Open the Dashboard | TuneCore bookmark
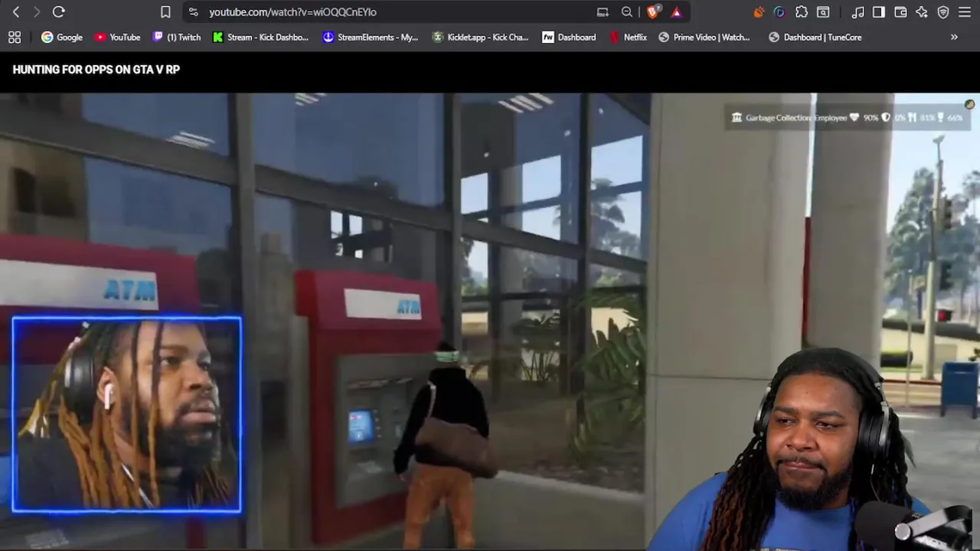 coord(815,37)
